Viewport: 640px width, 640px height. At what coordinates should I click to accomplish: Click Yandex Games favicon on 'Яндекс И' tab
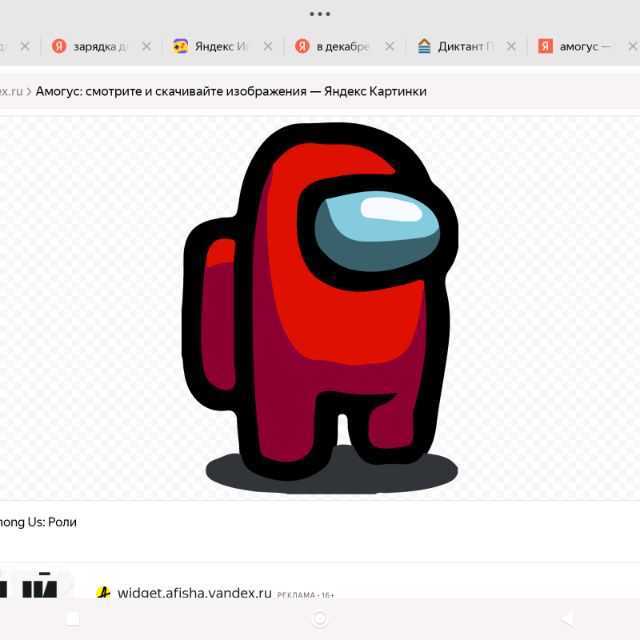180,46
